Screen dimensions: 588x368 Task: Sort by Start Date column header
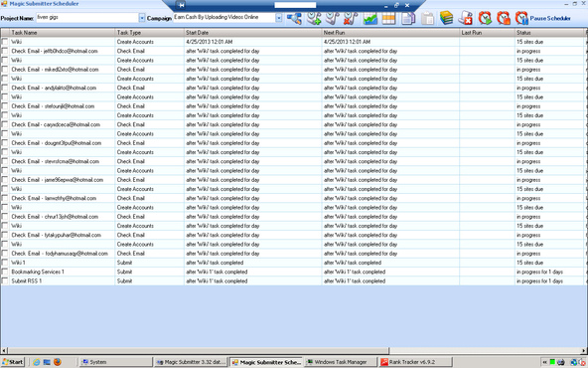[x=252, y=33]
